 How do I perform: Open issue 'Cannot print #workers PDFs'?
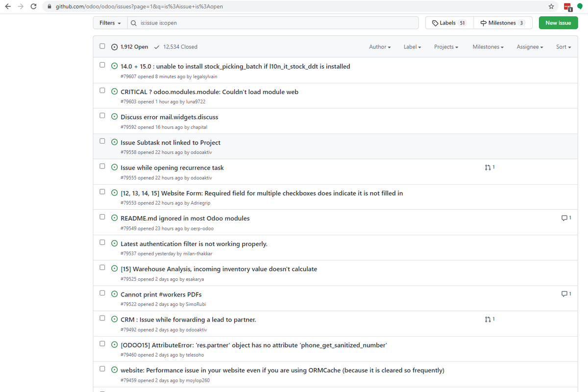point(161,294)
